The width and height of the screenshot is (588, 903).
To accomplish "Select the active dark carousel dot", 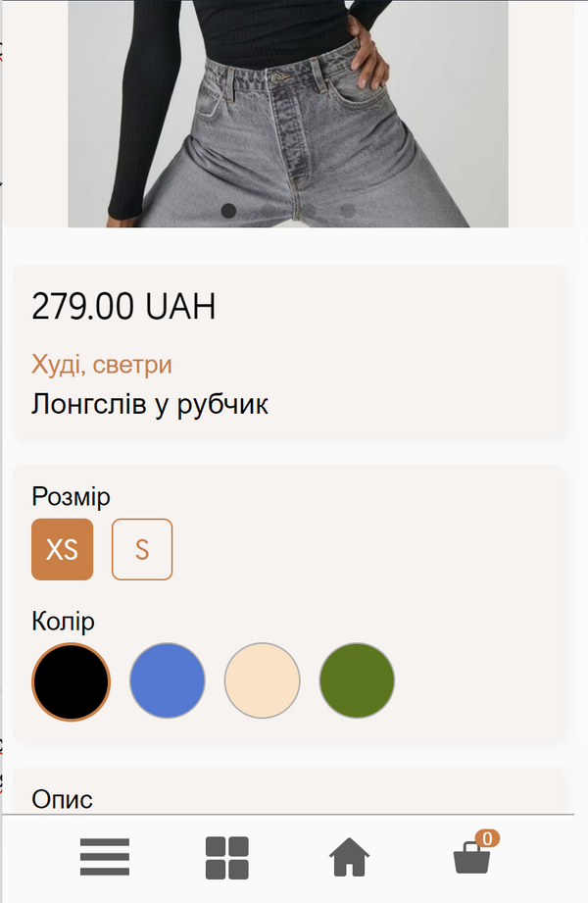I will [228, 211].
